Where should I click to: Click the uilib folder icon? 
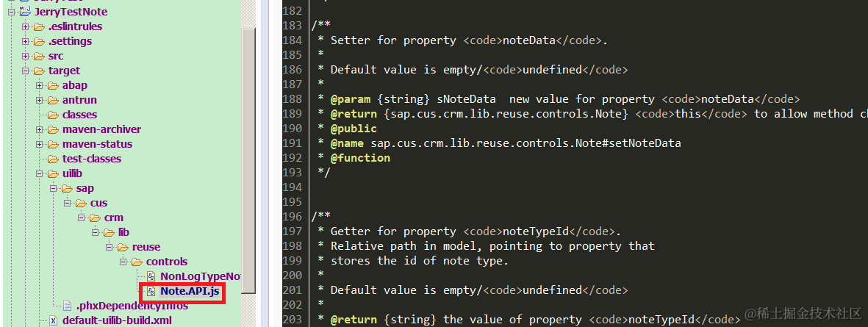tap(53, 173)
